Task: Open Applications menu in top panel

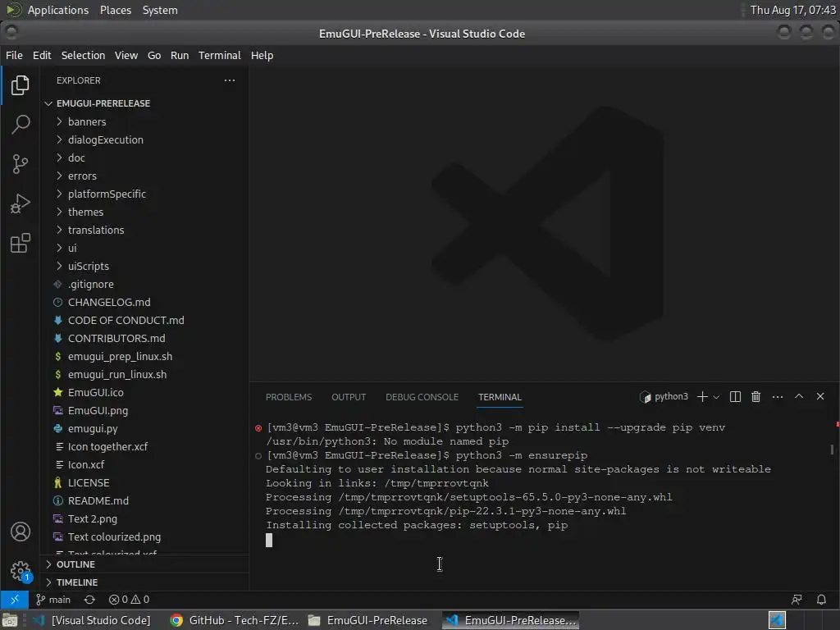Action: (x=58, y=10)
